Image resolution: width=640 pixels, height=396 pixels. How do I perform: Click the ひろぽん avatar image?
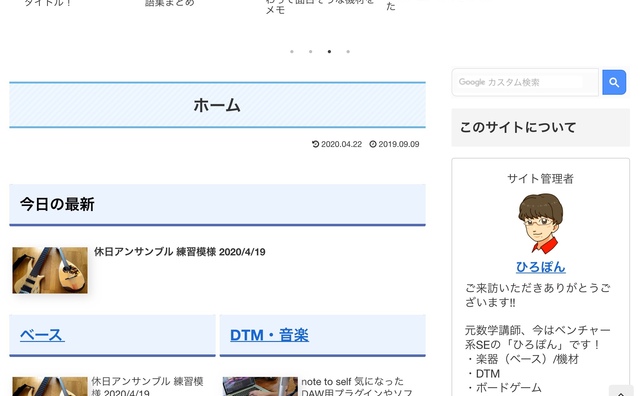click(540, 224)
